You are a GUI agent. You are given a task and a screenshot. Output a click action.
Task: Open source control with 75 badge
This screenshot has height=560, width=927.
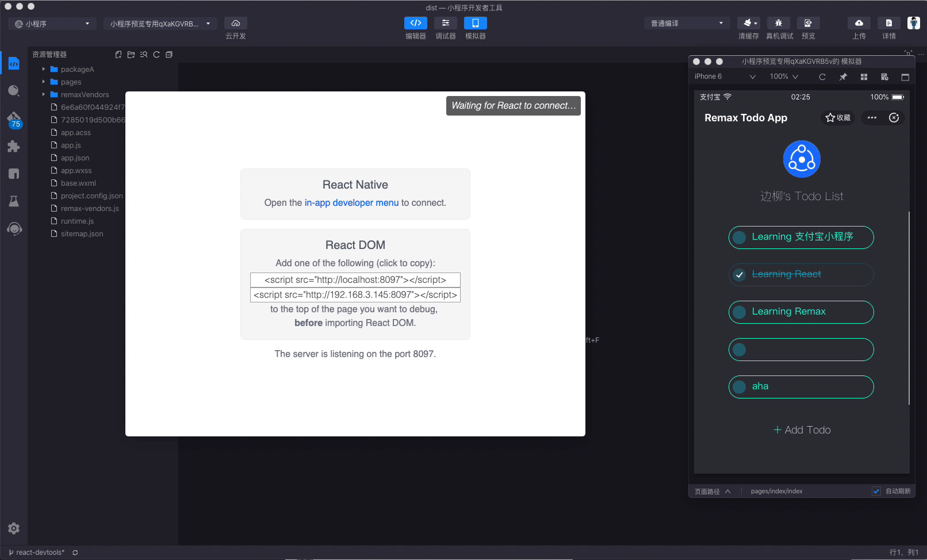pos(14,120)
